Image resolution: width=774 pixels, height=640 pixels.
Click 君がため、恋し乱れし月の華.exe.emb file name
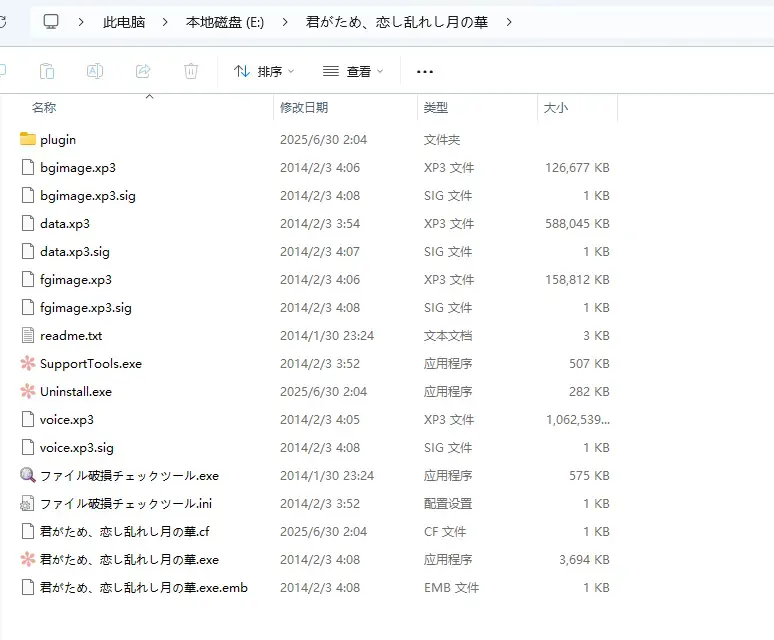tap(144, 587)
